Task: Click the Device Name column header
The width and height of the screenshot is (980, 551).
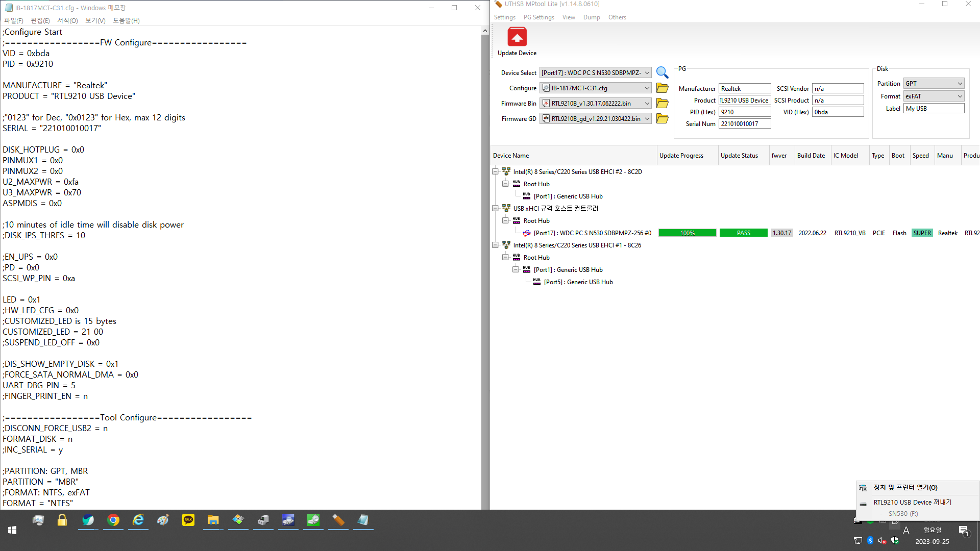Action: [574, 156]
